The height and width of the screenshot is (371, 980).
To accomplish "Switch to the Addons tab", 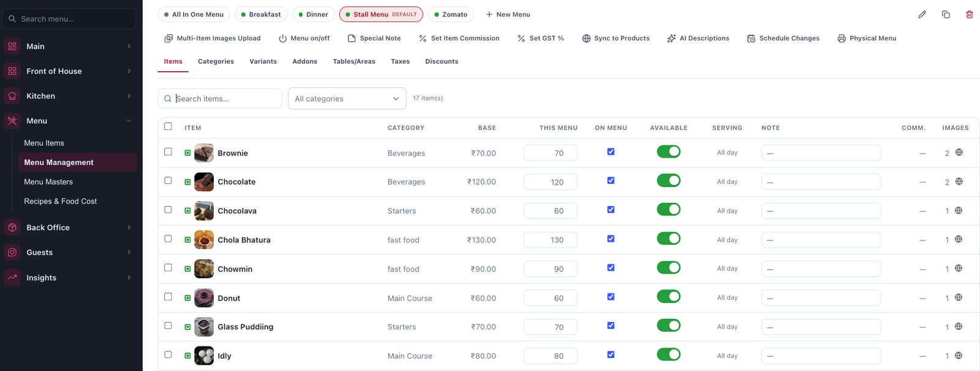I will point(304,61).
